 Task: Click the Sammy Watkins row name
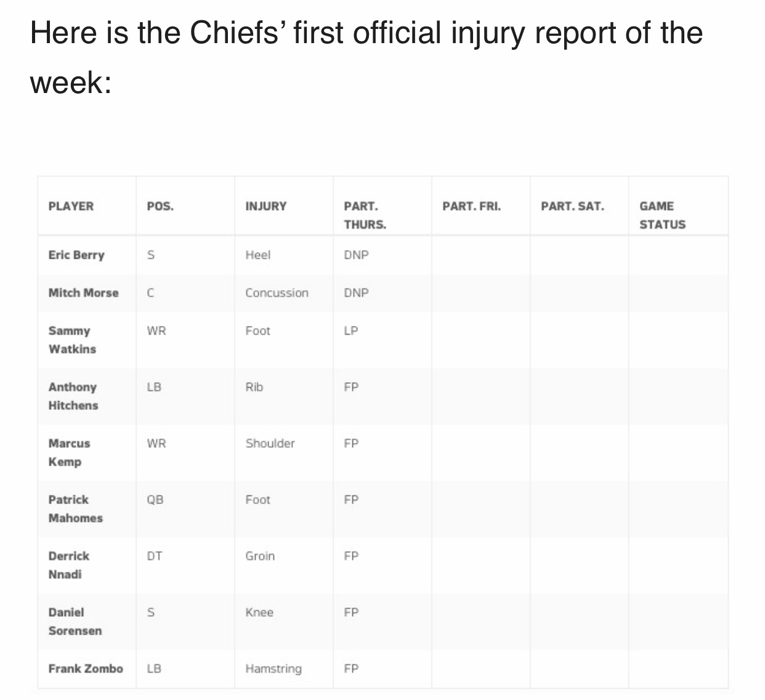tap(72, 340)
